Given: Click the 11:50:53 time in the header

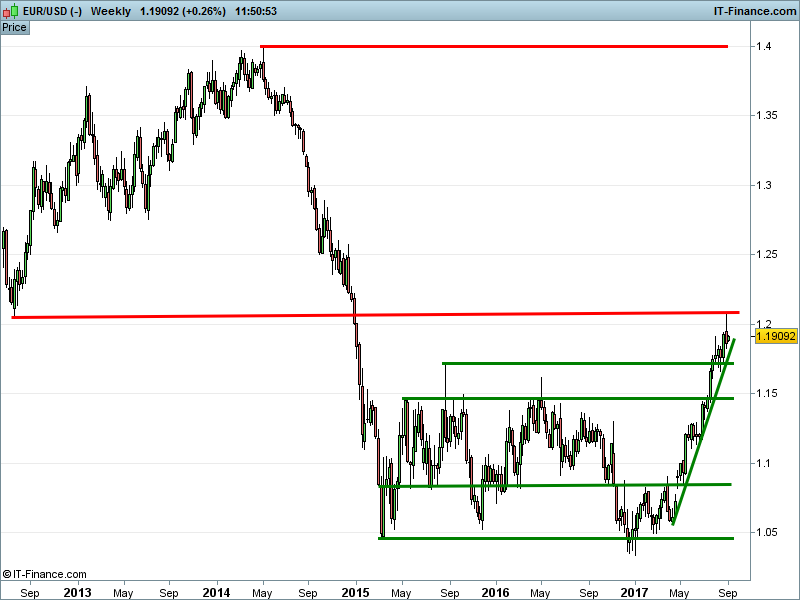Looking at the screenshot, I should pyautogui.click(x=256, y=11).
